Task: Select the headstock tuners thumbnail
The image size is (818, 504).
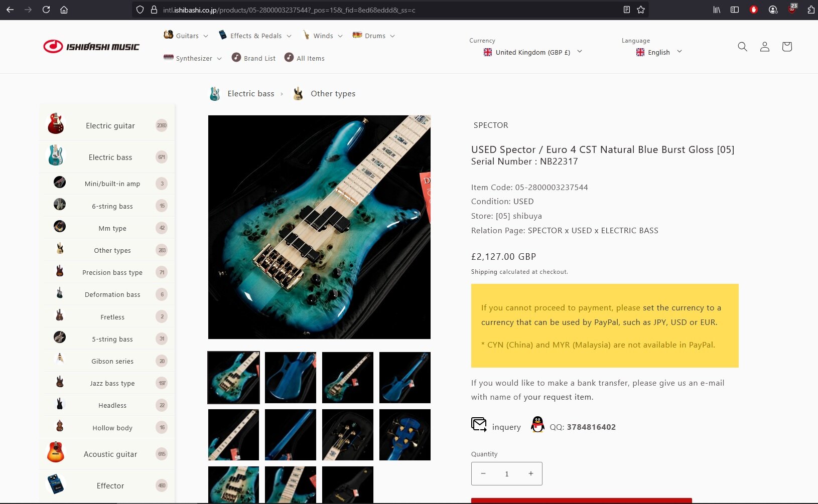Action: coord(405,435)
